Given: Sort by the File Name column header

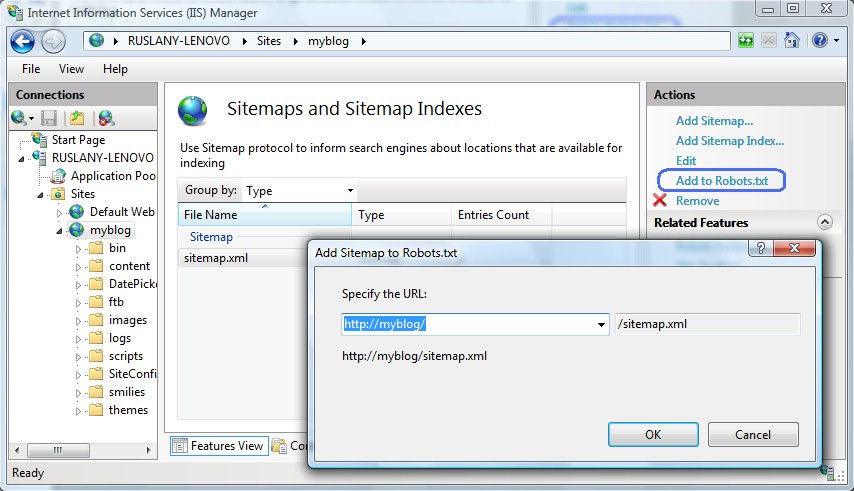Looking at the screenshot, I should [x=265, y=215].
